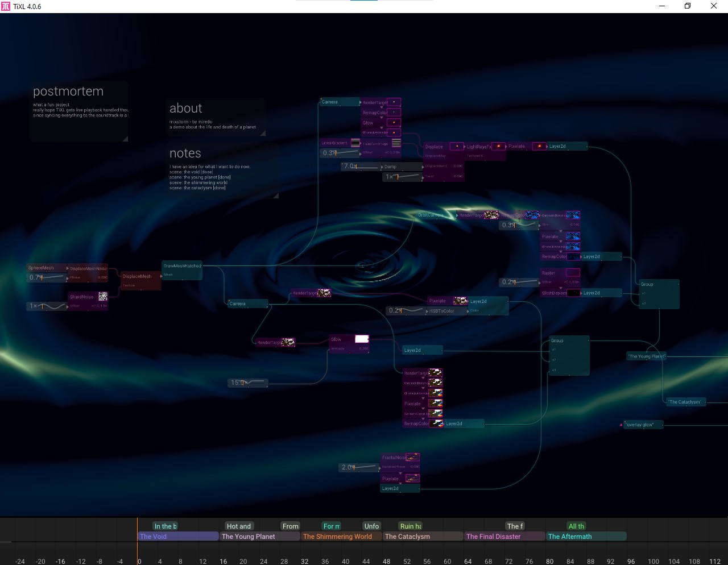The width and height of the screenshot is (728, 565).
Task: Click the white preview on the lower Glow node
Action: coord(362,339)
